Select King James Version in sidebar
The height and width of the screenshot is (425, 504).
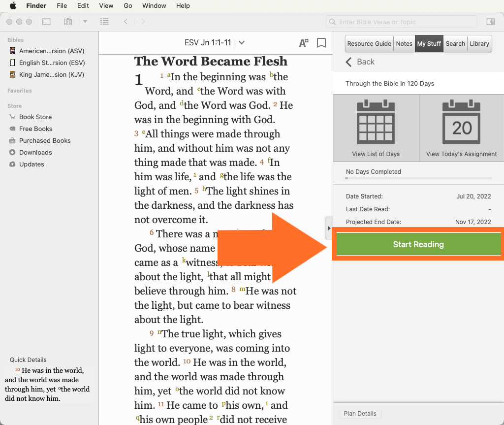click(51, 75)
